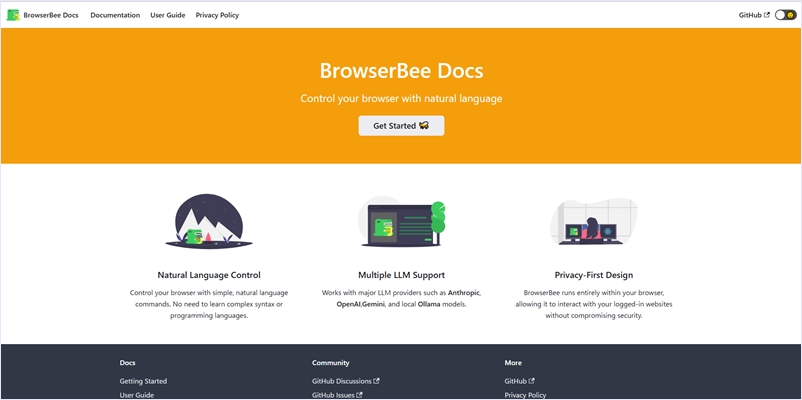Open the Documentation nav item

115,15
